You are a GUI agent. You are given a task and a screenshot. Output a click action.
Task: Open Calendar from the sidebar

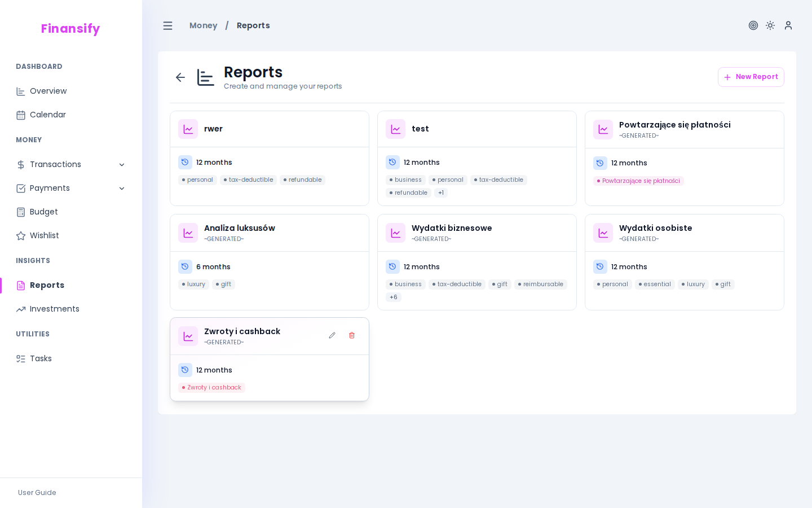(48, 115)
